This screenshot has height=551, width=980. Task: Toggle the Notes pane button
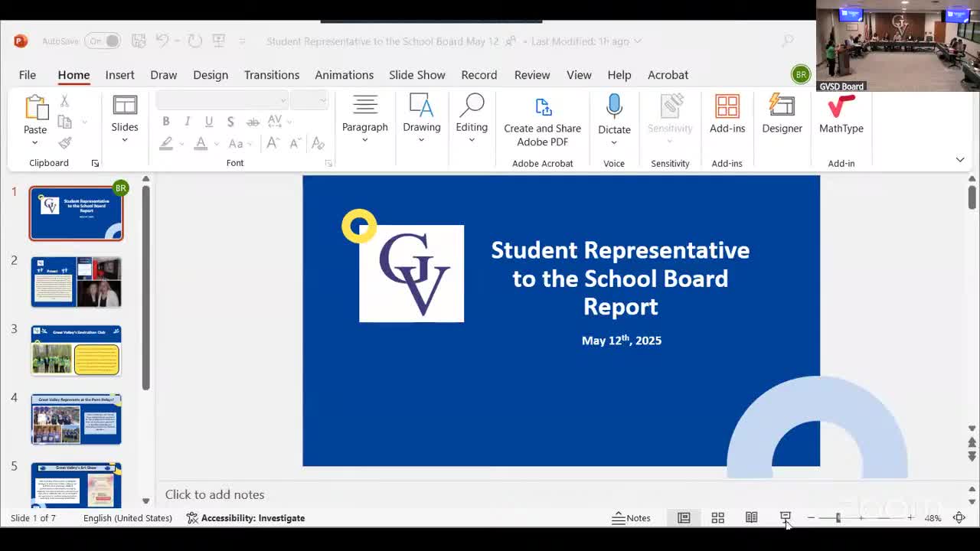631,518
